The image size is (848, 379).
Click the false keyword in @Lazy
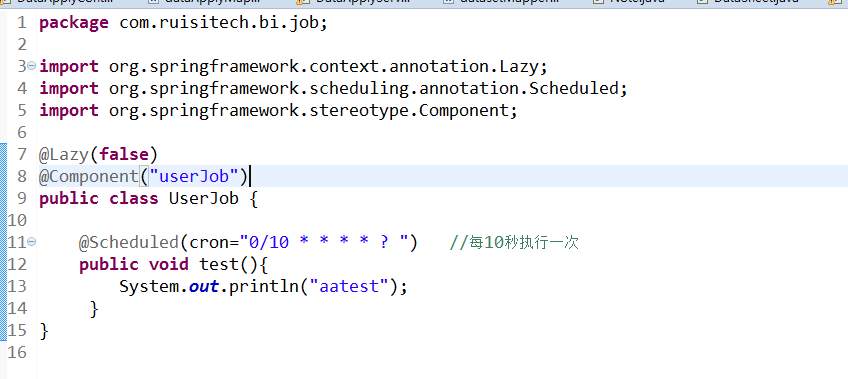point(123,155)
